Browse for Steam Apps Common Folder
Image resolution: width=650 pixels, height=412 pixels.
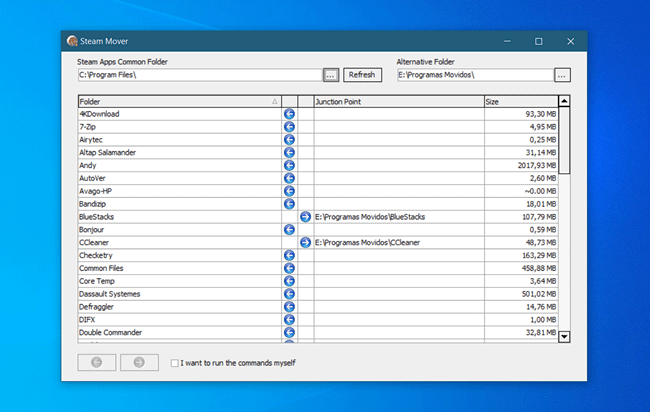coord(331,75)
